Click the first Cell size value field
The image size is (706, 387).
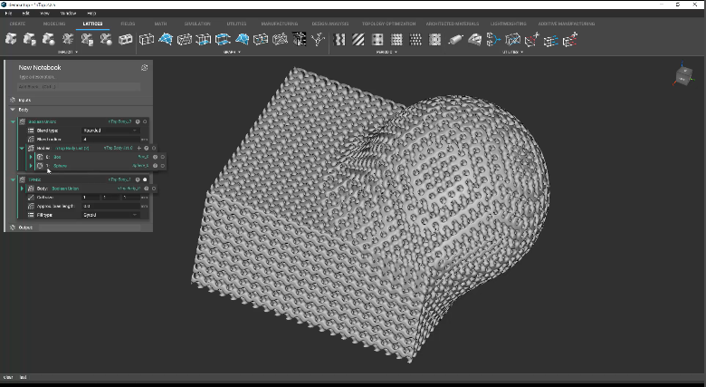[91, 198]
